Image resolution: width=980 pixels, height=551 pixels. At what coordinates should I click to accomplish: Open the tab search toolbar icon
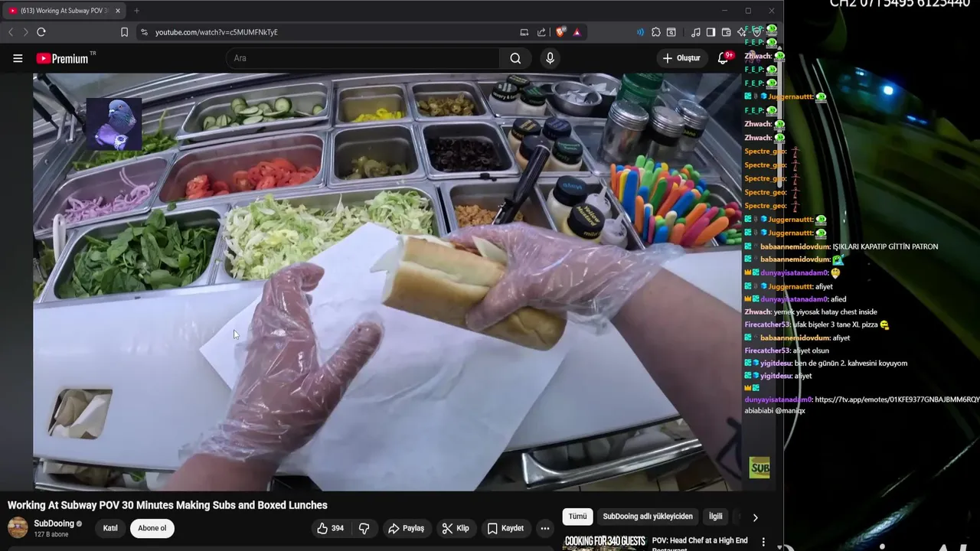tap(671, 32)
